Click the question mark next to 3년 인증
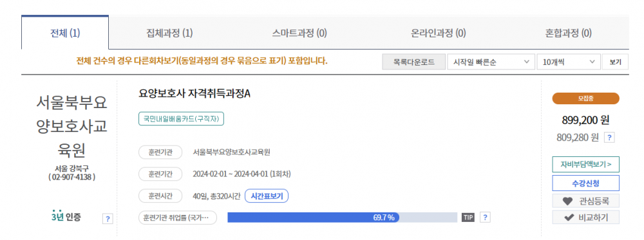Viewport: 644px width, 240px height. click(107, 219)
